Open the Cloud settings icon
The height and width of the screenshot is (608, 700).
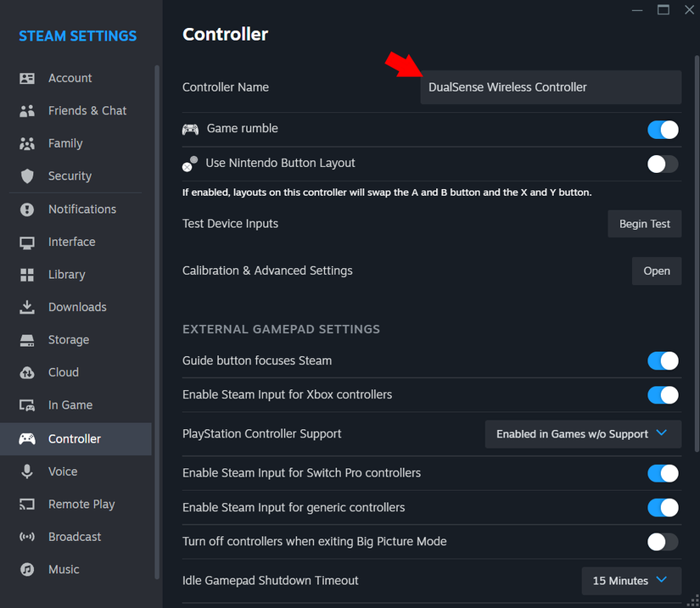coord(27,372)
